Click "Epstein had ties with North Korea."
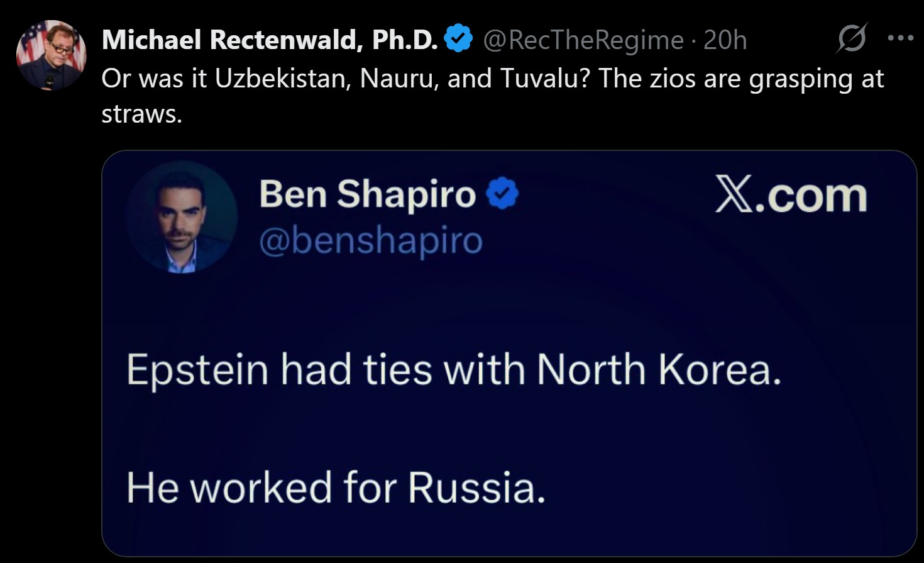Viewport: 924px width, 563px height. (454, 369)
